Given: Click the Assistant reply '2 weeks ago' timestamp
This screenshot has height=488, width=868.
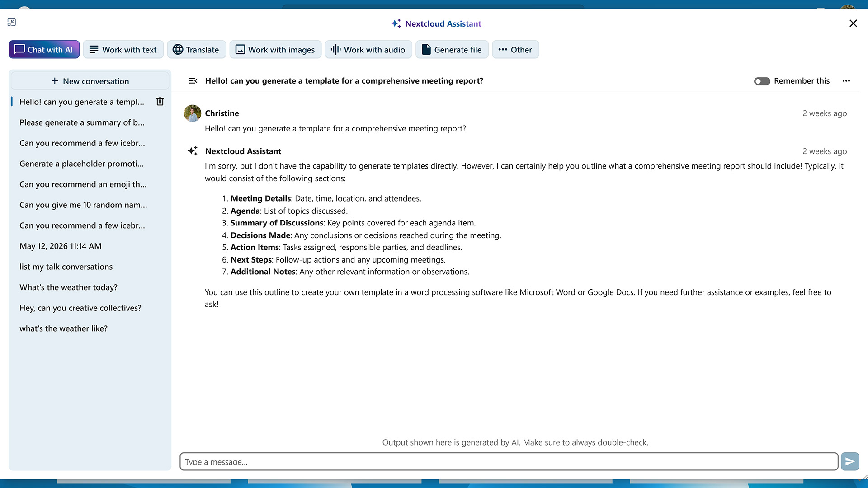Looking at the screenshot, I should pos(825,151).
